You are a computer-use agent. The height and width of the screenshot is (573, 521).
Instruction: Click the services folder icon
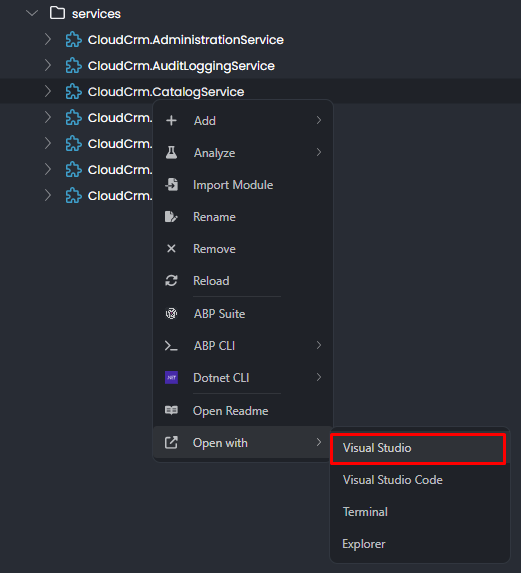(x=57, y=13)
